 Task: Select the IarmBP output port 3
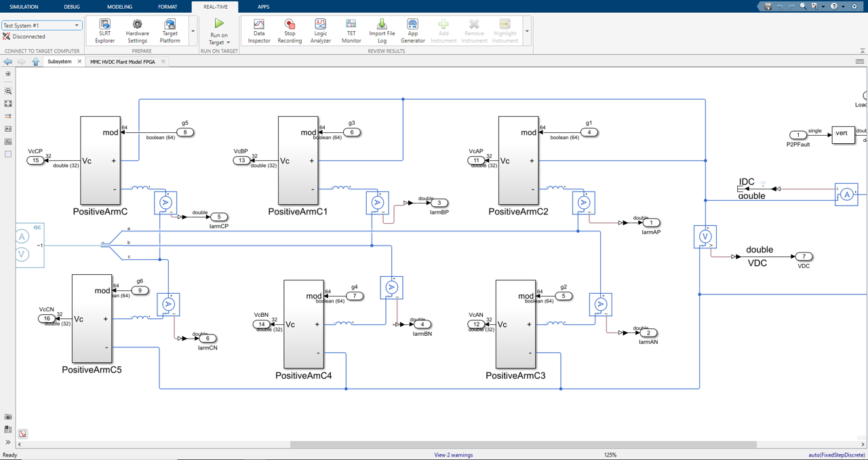[439, 203]
